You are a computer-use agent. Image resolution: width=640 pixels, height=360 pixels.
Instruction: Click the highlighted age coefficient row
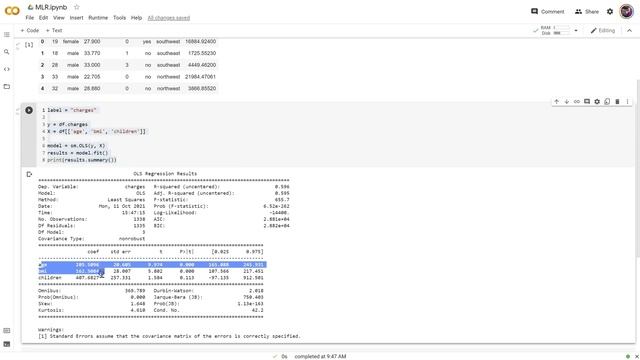[x=152, y=265]
